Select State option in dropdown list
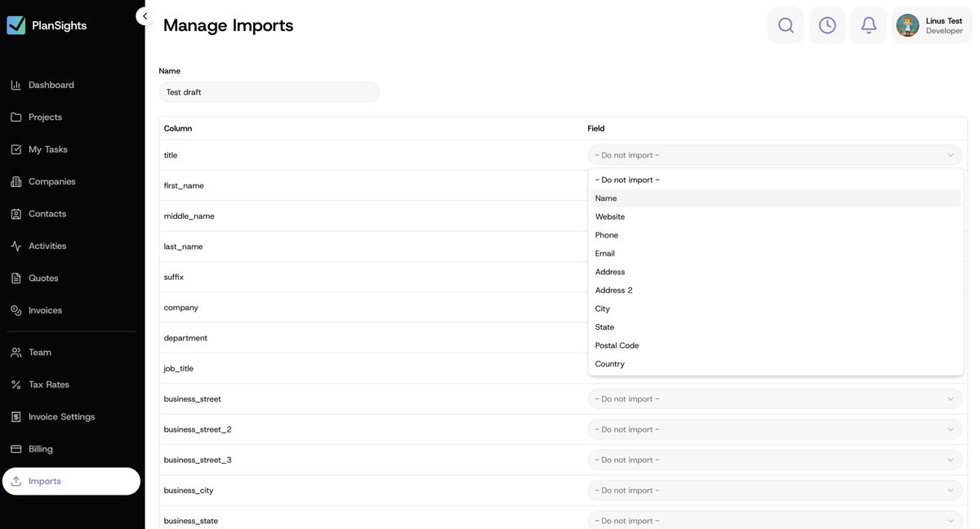 click(775, 327)
